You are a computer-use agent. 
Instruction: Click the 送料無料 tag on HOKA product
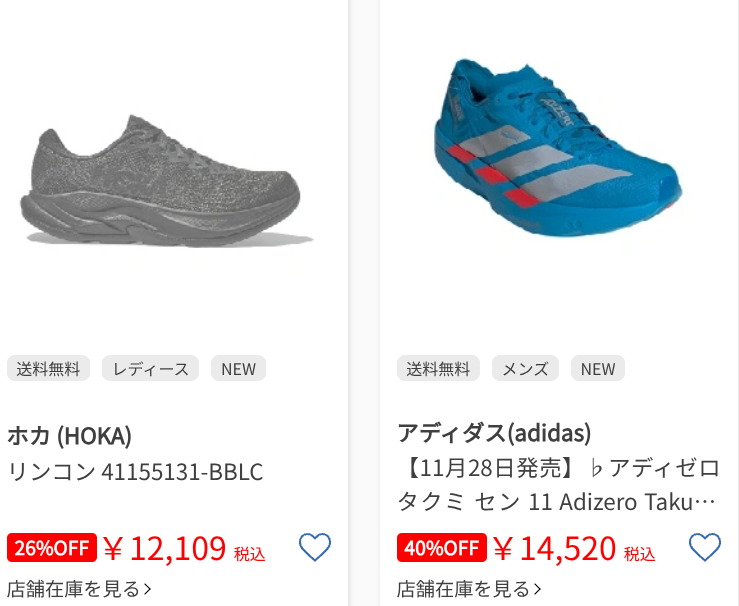coord(48,369)
